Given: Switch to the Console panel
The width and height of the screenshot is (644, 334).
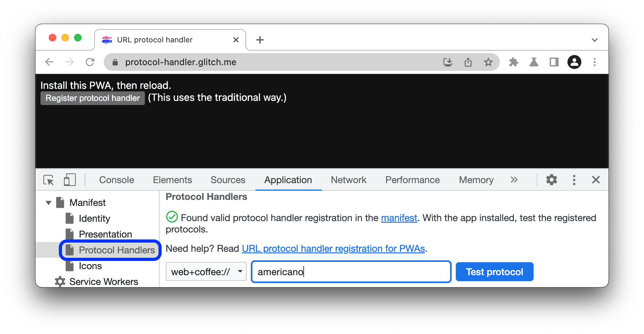Looking at the screenshot, I should (116, 180).
